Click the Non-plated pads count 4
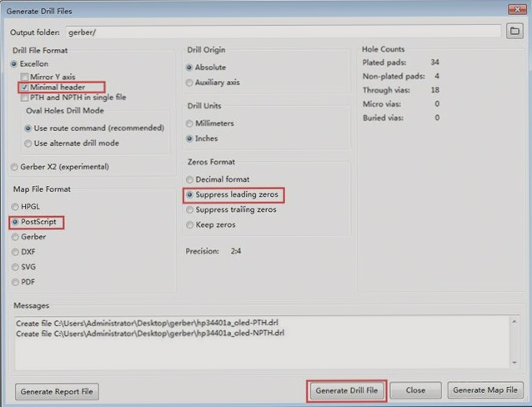Screen dimensions: 532x407 [x=437, y=76]
